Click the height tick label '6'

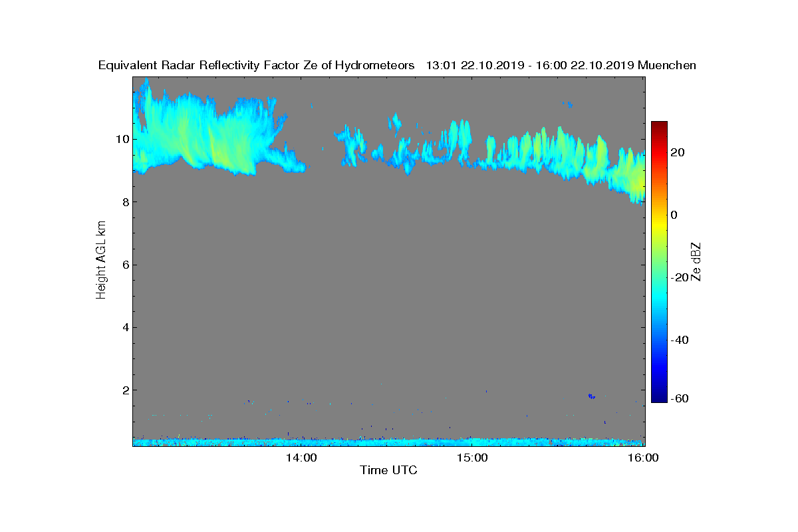(125, 265)
